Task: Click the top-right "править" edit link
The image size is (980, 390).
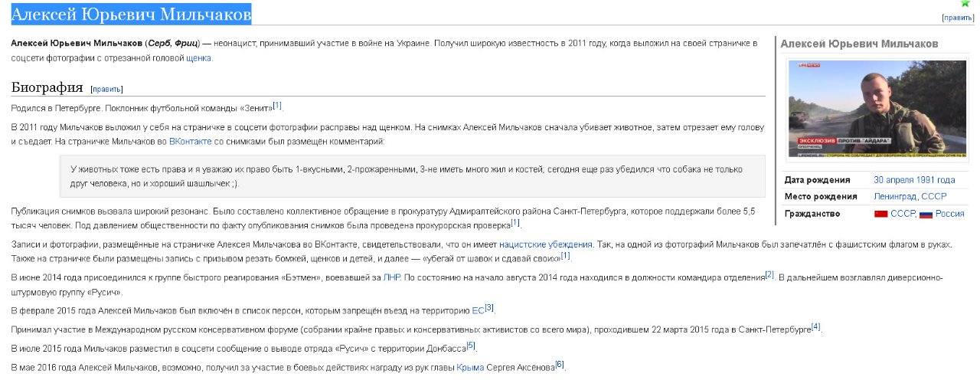Action: (958, 18)
